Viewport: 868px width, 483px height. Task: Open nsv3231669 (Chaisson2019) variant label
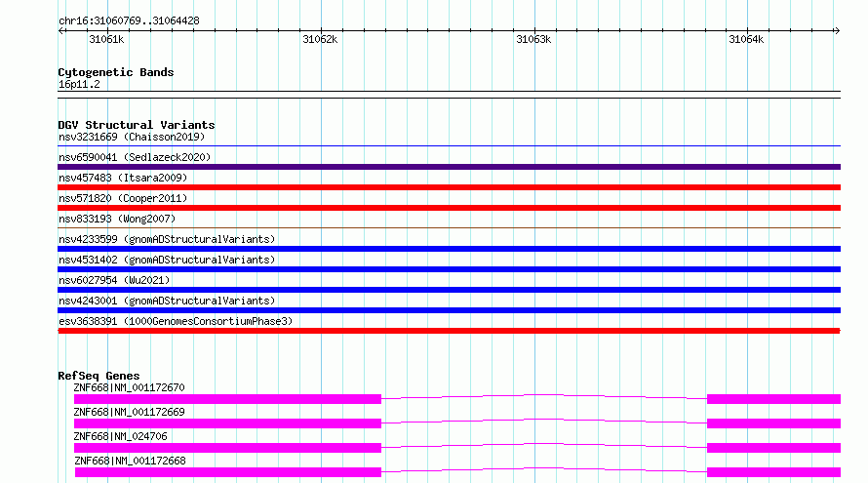coord(132,137)
